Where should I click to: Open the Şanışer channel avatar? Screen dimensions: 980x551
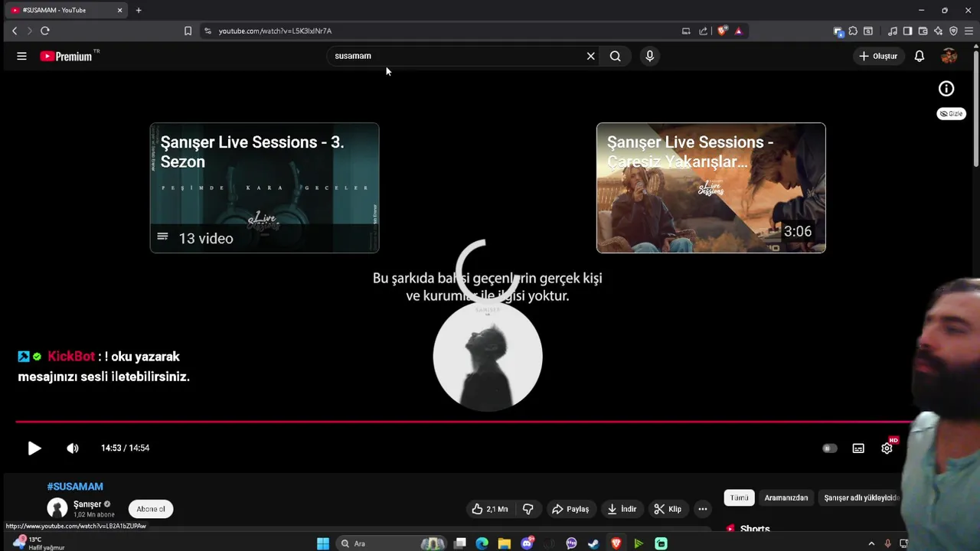pos(57,508)
